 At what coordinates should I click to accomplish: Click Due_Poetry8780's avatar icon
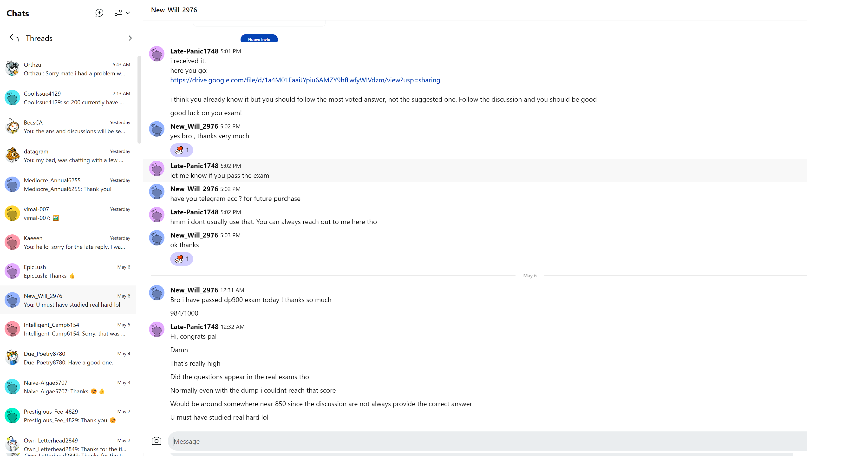(13, 357)
